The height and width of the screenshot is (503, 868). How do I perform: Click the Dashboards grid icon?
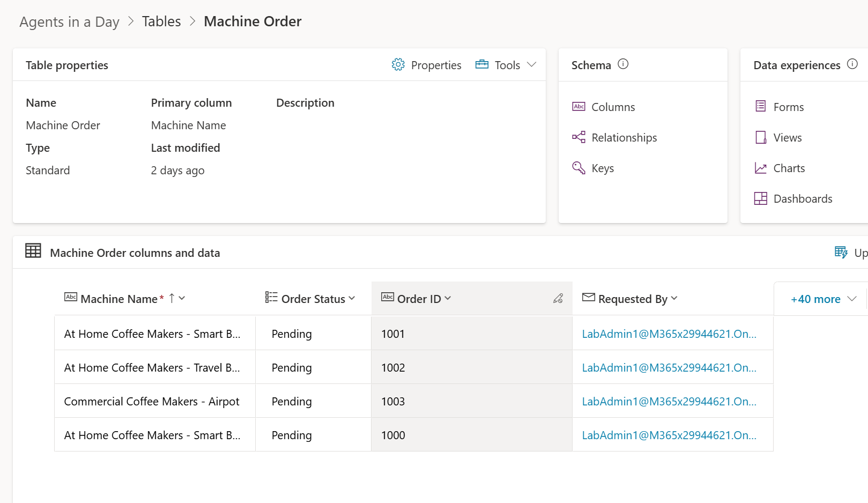pyautogui.click(x=760, y=199)
